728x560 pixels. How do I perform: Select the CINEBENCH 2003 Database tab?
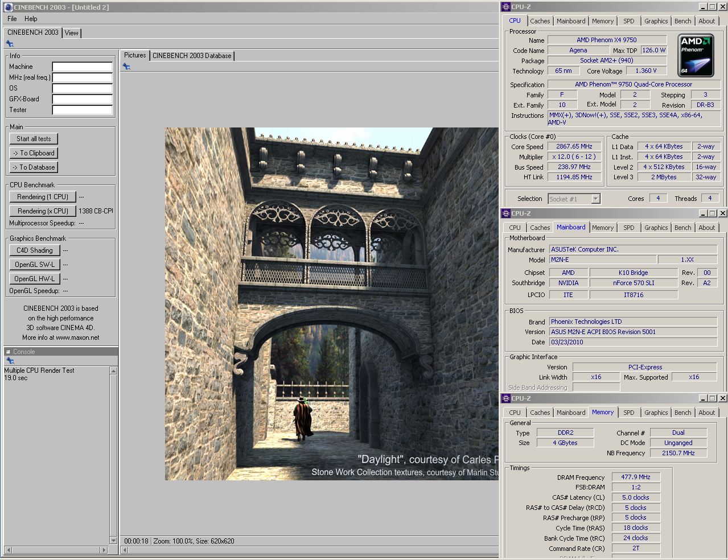tap(192, 56)
